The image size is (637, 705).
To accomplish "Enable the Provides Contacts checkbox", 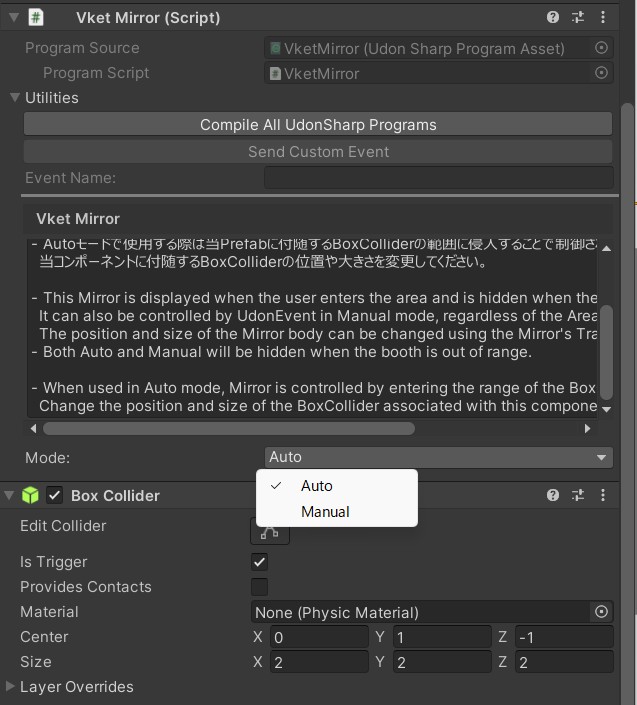I will click(x=259, y=587).
